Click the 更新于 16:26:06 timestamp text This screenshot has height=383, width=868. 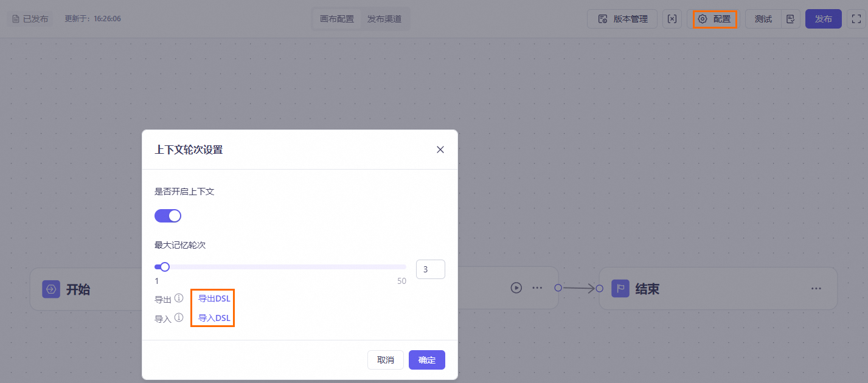92,19
